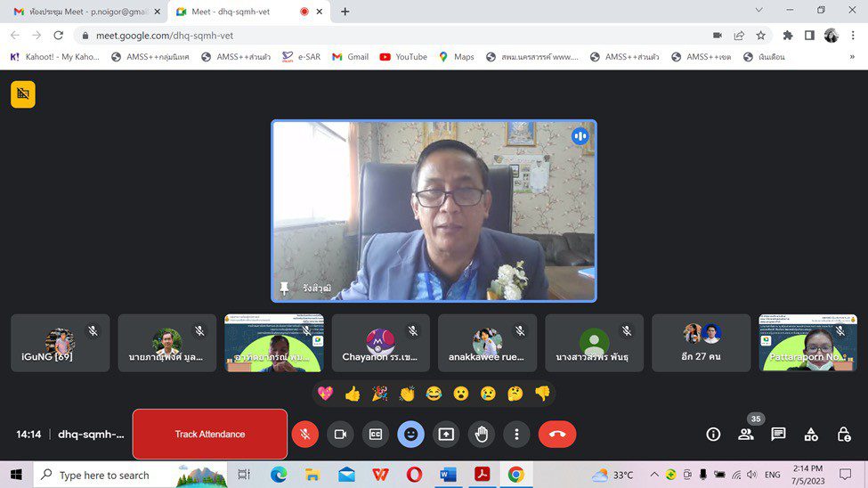Open Chrome three-dot menu
Screen dimensions: 868x488
pos(853,36)
